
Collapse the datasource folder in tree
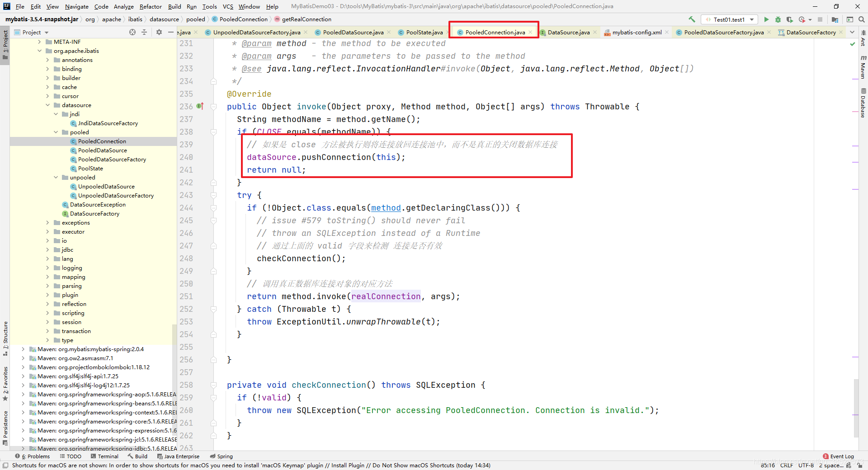[x=47, y=105]
